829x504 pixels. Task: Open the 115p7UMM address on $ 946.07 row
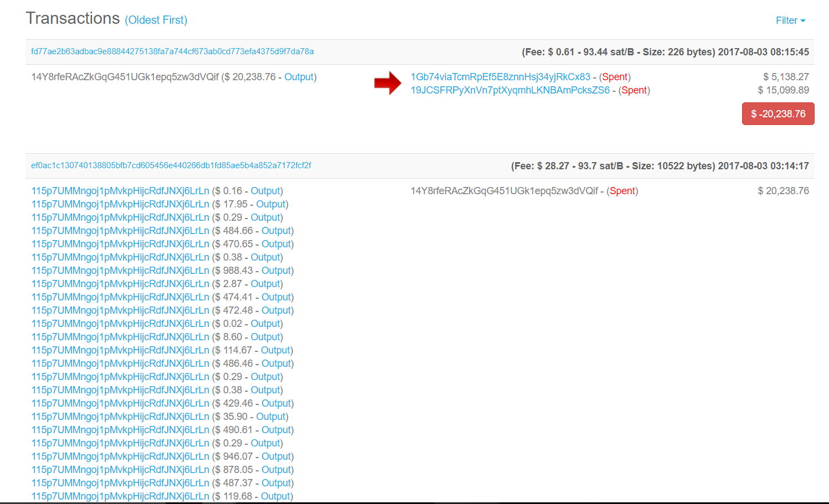tap(120, 456)
